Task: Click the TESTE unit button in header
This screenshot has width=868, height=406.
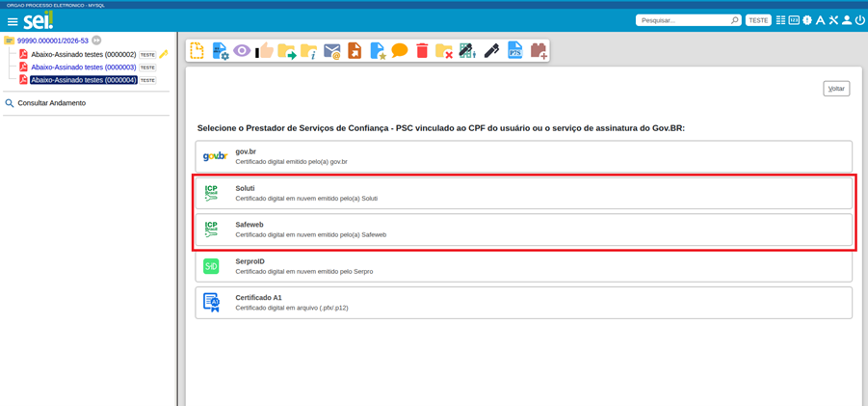Action: 758,20
